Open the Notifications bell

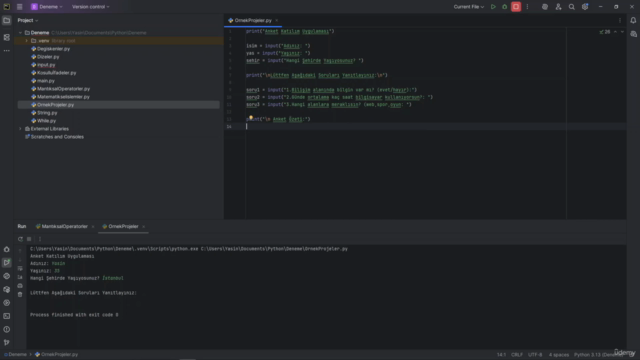633,20
